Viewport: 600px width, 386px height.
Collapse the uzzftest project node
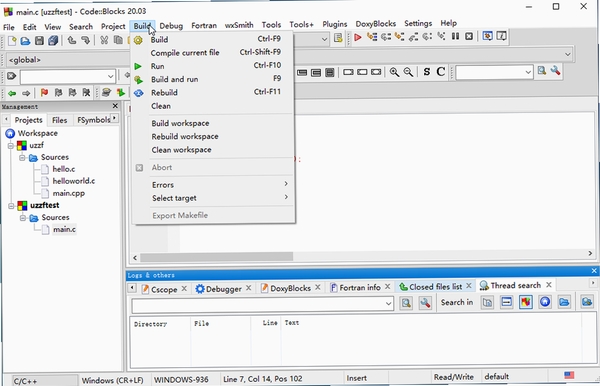point(11,206)
